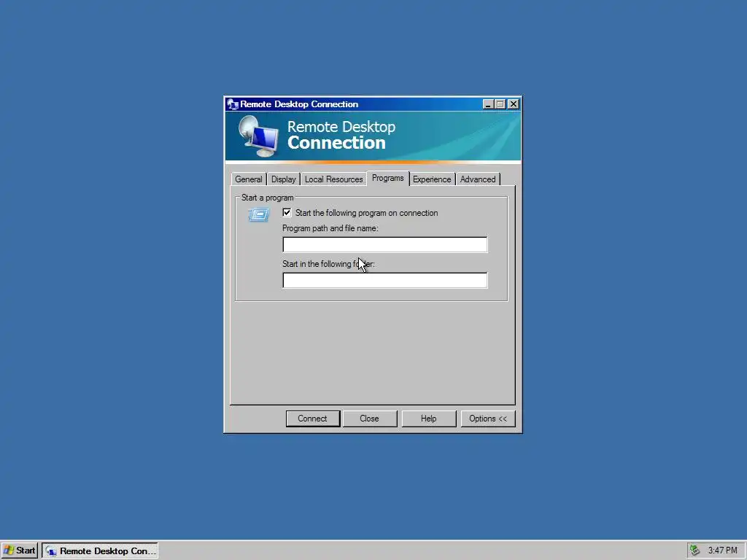
Task: Focus the Start in the following folder field
Action: coord(385,280)
